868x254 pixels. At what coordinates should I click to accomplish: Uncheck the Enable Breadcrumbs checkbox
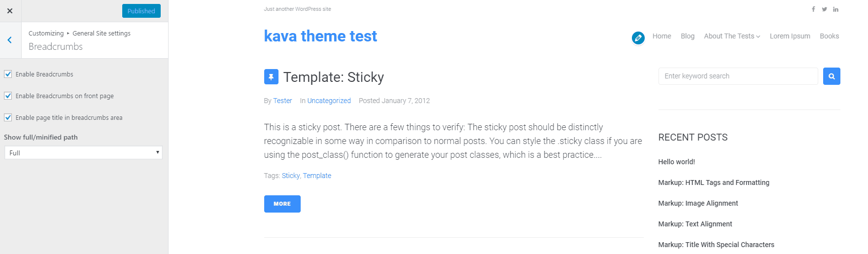tap(8, 74)
